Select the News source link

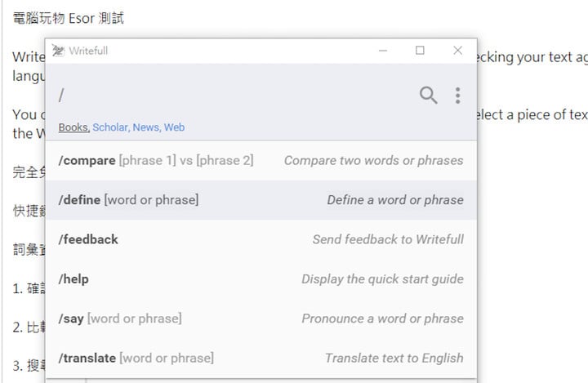pyautogui.click(x=147, y=127)
